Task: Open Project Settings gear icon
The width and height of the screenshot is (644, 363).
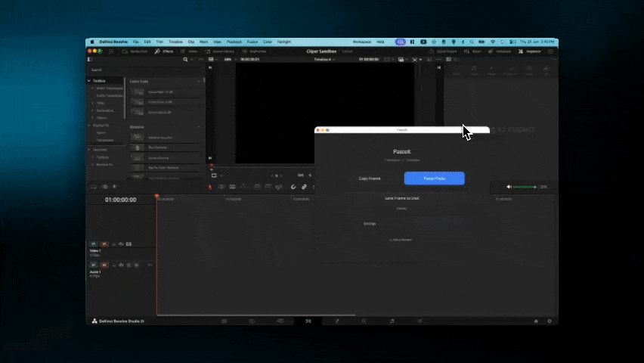Action: coord(550,321)
